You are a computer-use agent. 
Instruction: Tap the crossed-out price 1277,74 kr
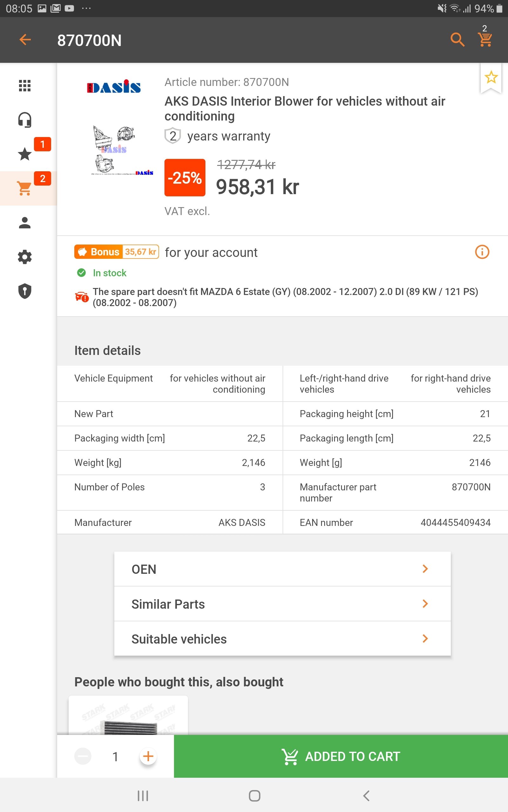point(246,164)
